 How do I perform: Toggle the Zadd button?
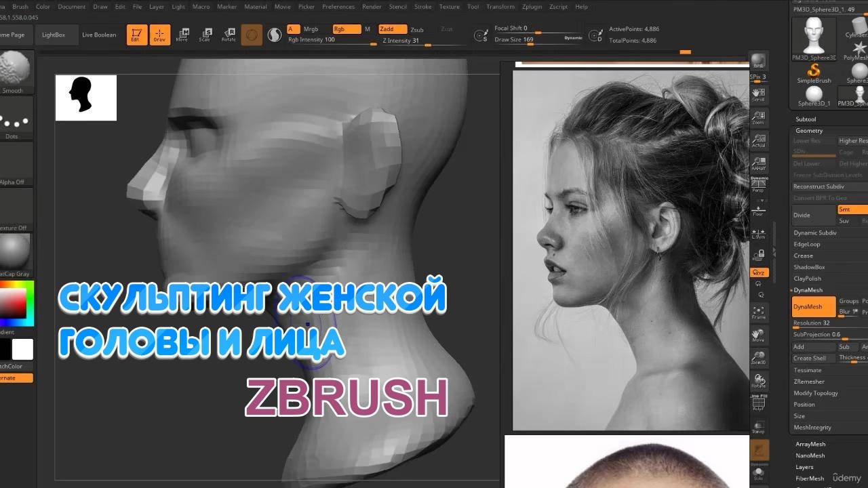[393, 29]
